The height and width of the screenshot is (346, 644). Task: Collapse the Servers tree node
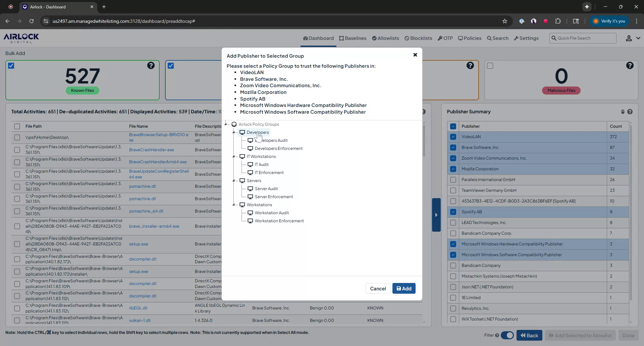[x=234, y=181]
